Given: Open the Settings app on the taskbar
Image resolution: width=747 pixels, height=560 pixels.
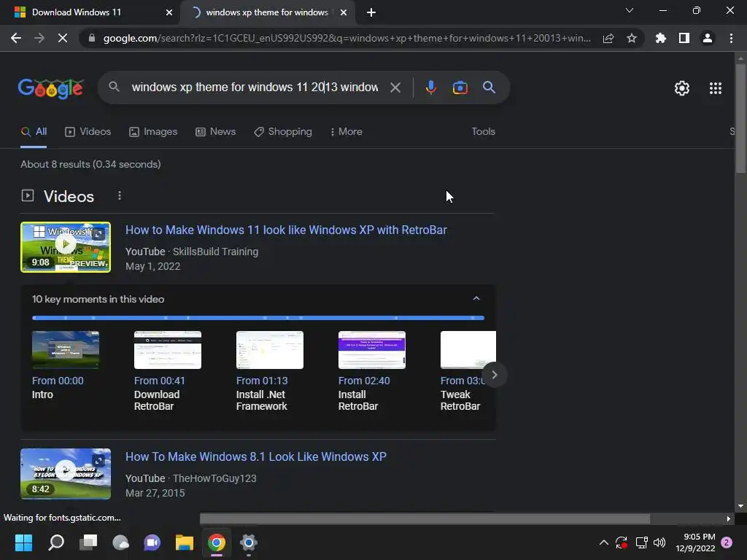Looking at the screenshot, I should pyautogui.click(x=248, y=542).
